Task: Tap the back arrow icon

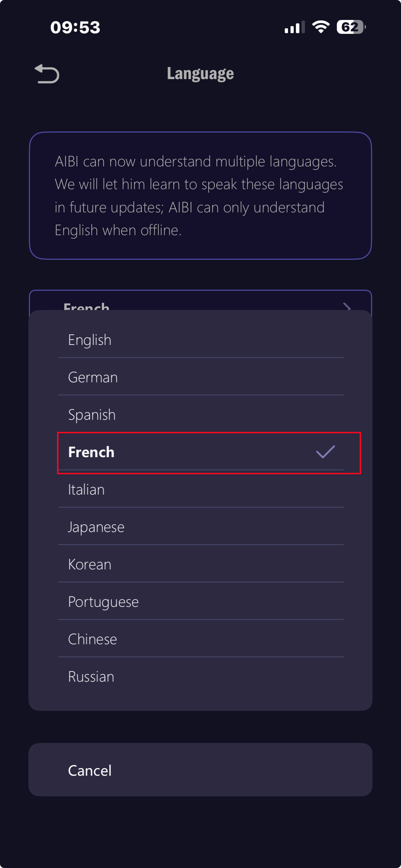Action: click(x=47, y=74)
